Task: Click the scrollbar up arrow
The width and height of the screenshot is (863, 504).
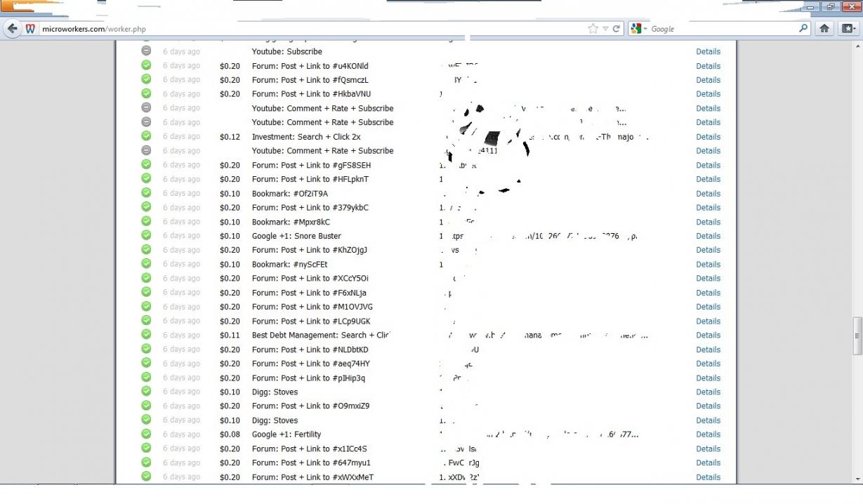Action: click(x=857, y=46)
